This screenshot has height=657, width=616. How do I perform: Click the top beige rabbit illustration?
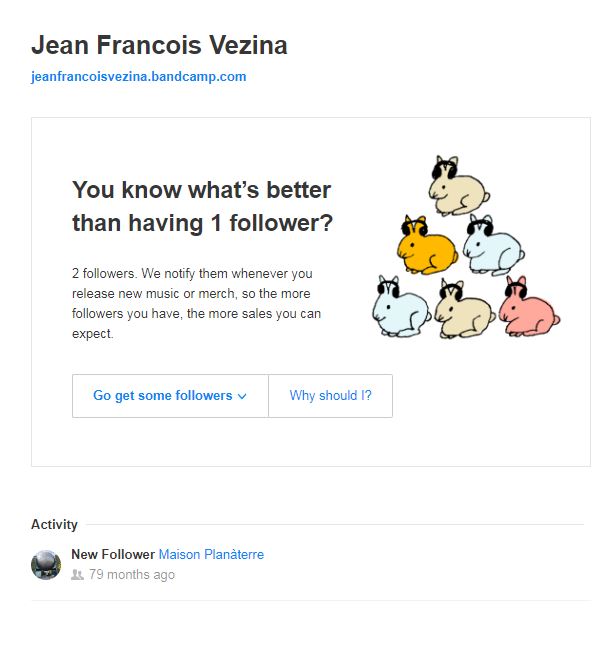459,187
